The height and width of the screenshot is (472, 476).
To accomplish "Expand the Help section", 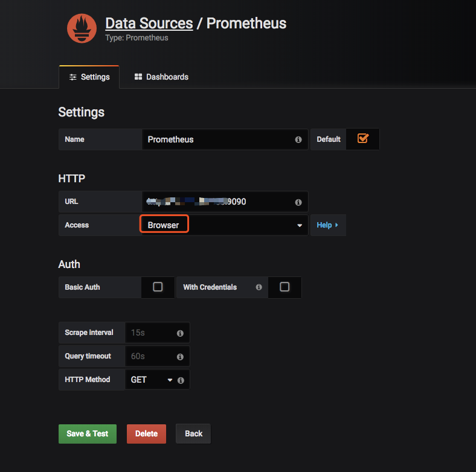I will tap(327, 225).
